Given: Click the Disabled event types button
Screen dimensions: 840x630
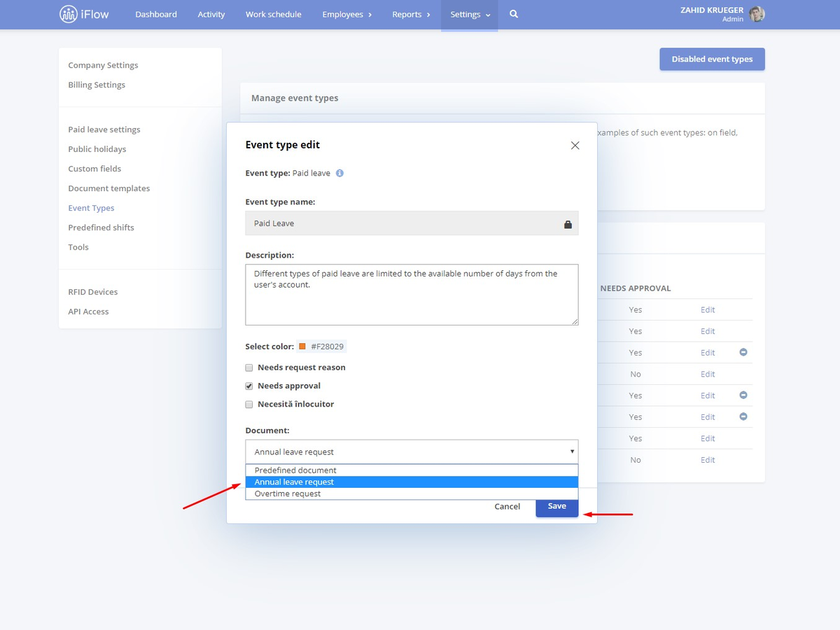Looking at the screenshot, I should pyautogui.click(x=712, y=59).
